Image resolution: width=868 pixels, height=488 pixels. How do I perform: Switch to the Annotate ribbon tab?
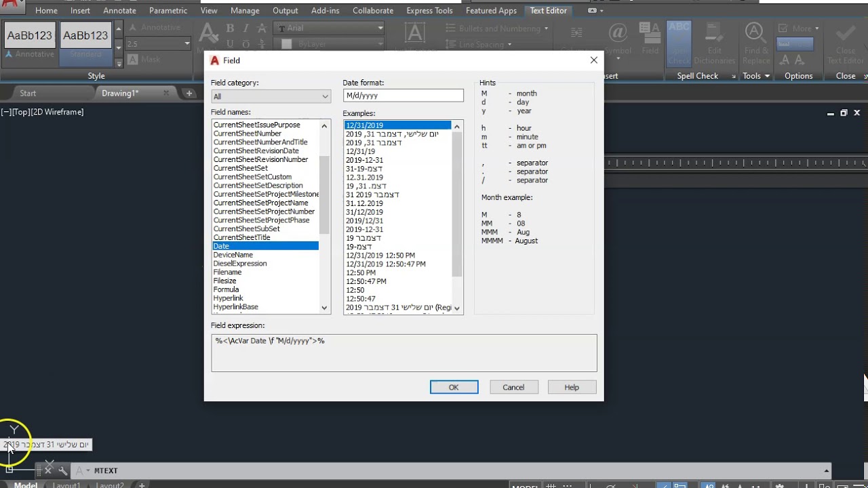click(x=119, y=11)
